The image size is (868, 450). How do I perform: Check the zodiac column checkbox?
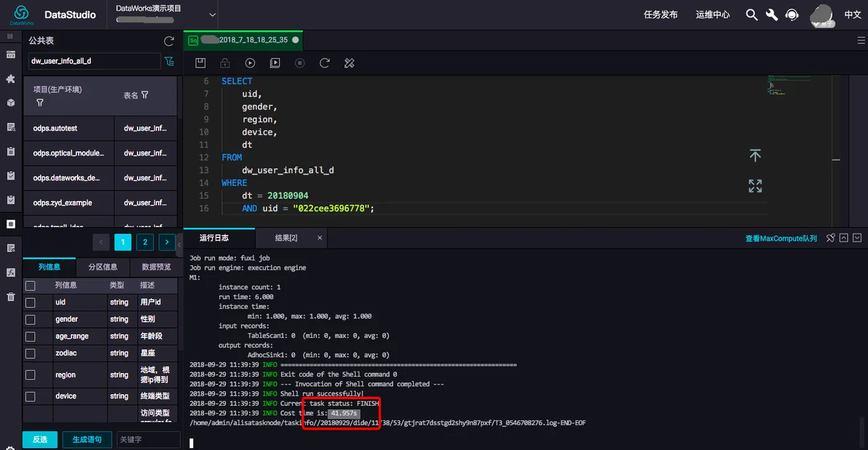point(30,353)
